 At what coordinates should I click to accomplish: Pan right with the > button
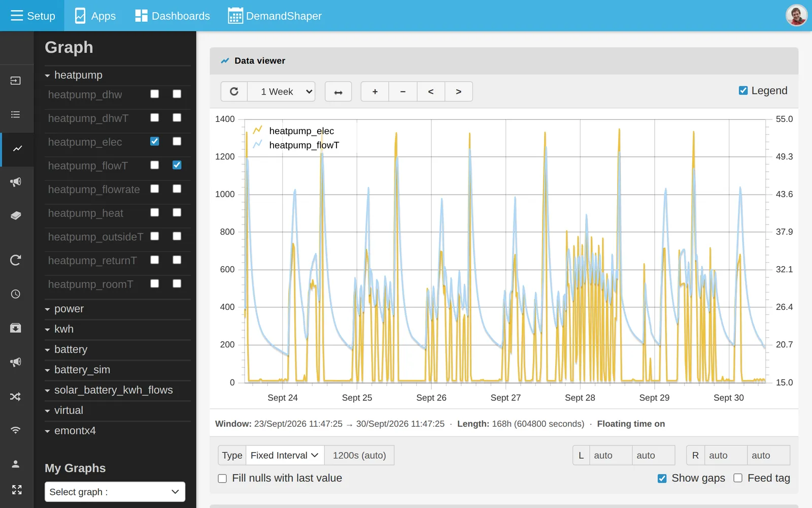459,91
